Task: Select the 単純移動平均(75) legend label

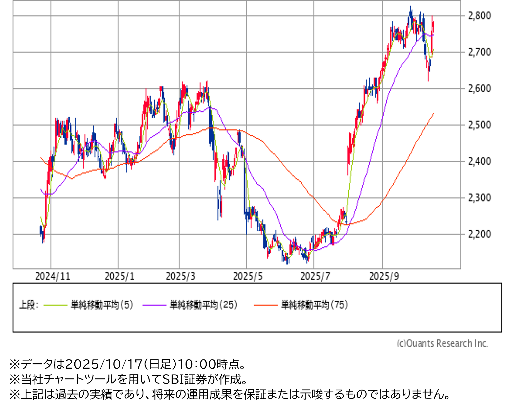Action: pos(314,305)
